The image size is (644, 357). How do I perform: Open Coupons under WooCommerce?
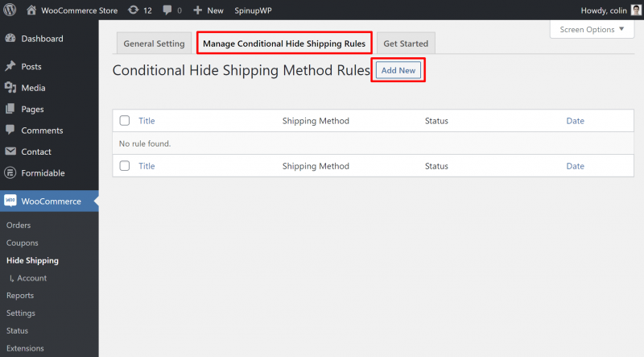pos(23,243)
